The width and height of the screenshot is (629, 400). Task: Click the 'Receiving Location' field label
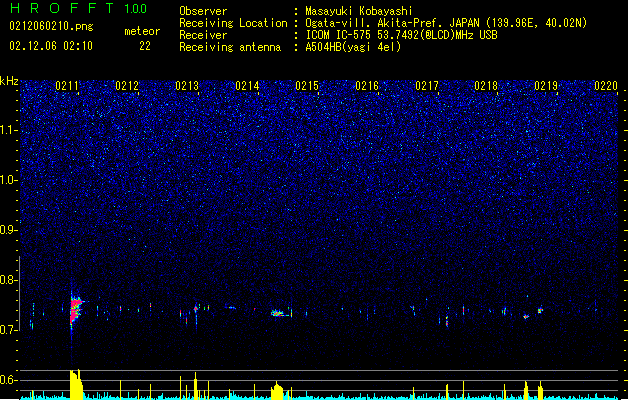click(x=233, y=23)
